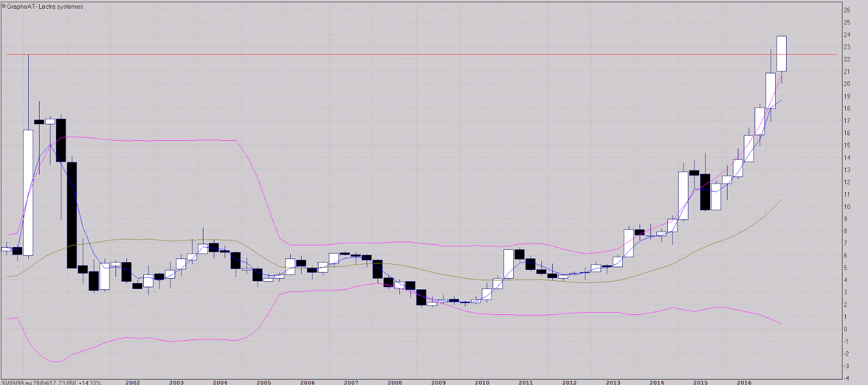The height and width of the screenshot is (385, 868).
Task: Select the 2007 year label on time axis
Action: pos(351,383)
